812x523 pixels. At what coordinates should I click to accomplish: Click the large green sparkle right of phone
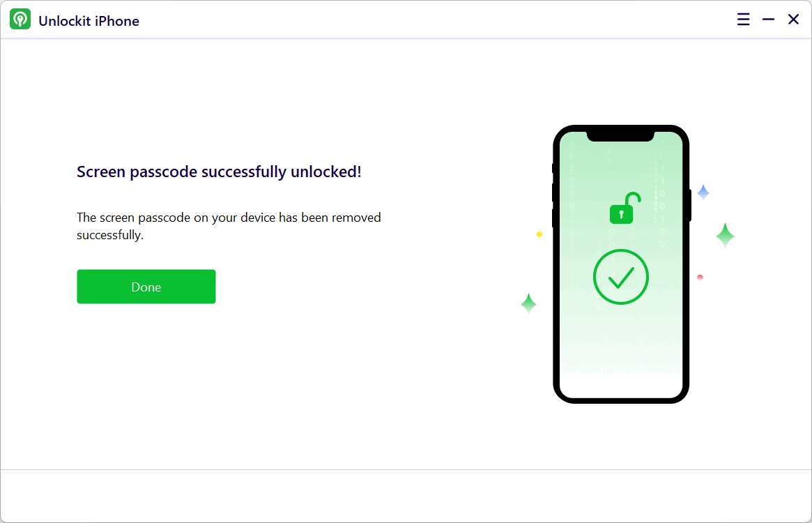point(725,236)
